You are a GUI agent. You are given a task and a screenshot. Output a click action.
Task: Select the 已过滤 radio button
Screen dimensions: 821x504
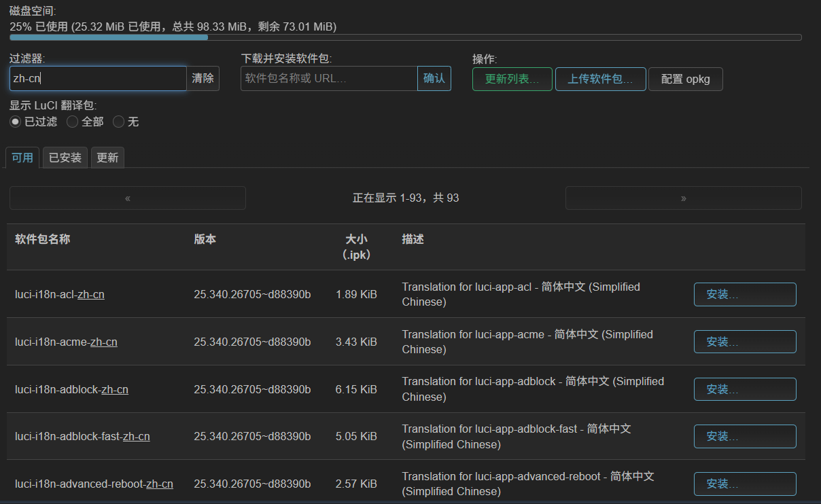(16, 122)
